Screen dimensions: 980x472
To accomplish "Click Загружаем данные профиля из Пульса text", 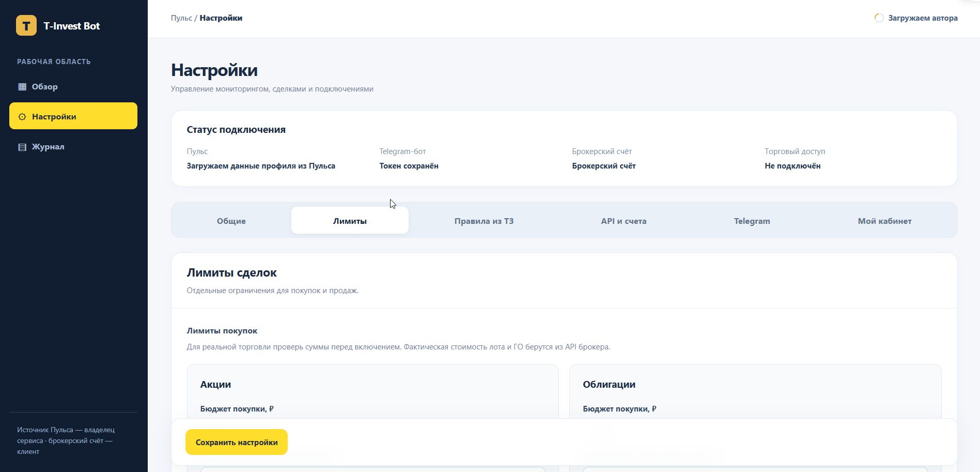I will tap(261, 166).
